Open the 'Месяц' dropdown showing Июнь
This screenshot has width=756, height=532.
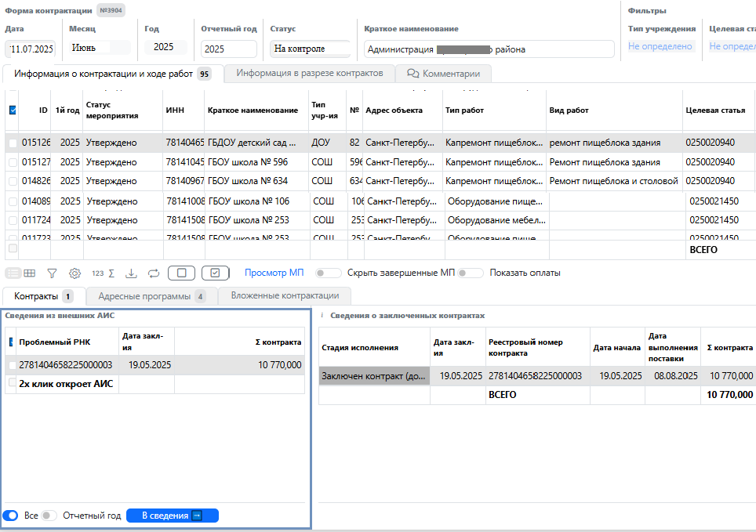click(100, 47)
